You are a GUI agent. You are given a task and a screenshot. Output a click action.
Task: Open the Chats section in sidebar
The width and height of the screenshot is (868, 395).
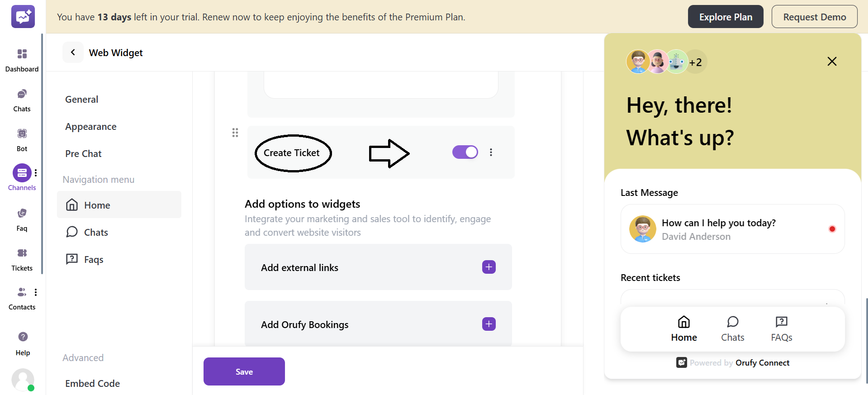[x=22, y=99]
